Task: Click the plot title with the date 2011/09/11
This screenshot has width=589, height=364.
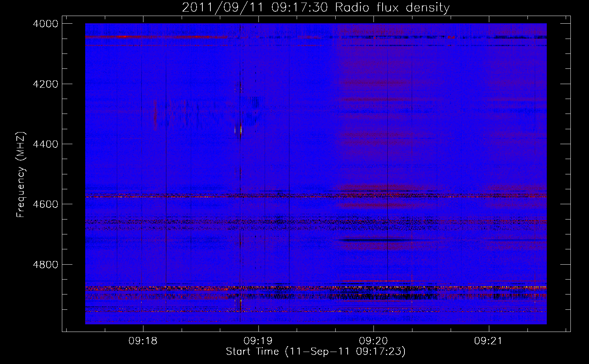Action: tap(316, 7)
